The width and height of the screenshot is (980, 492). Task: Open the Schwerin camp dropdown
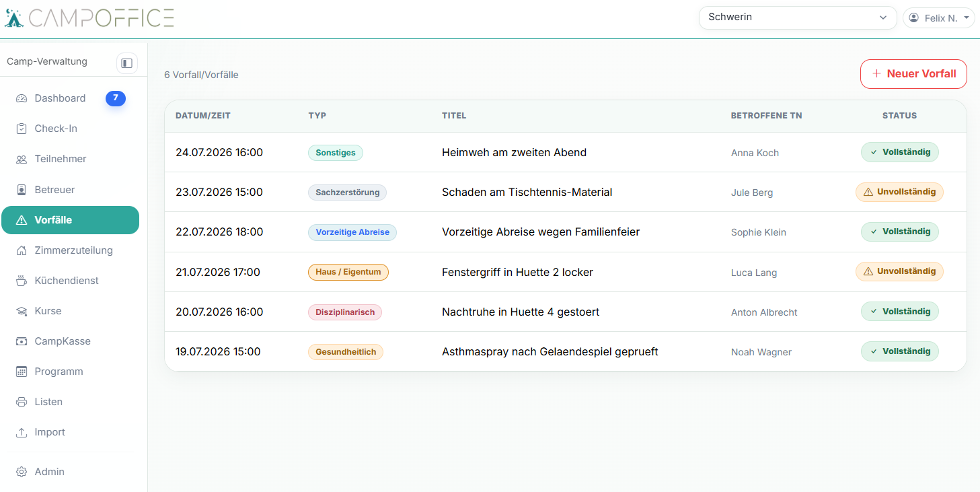click(x=798, y=17)
